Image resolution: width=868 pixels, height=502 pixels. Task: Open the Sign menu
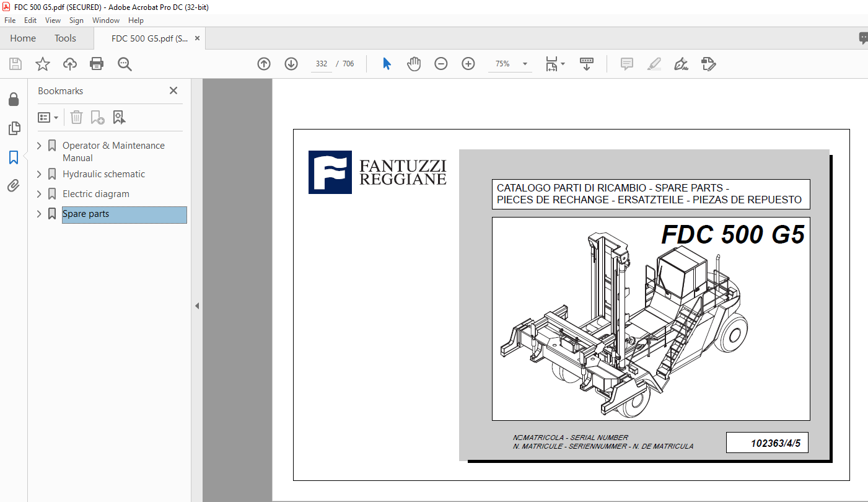(76, 20)
